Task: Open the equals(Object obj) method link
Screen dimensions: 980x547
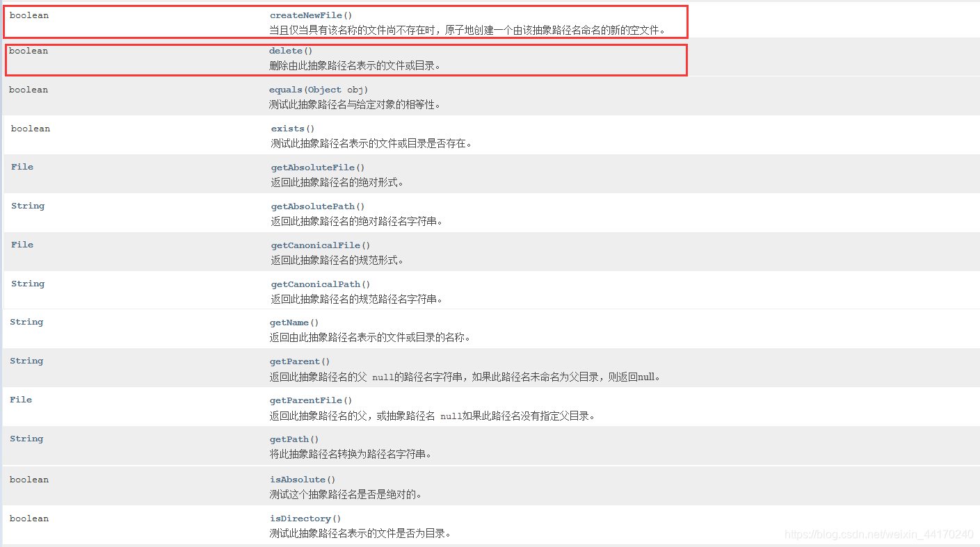Action: pos(319,90)
